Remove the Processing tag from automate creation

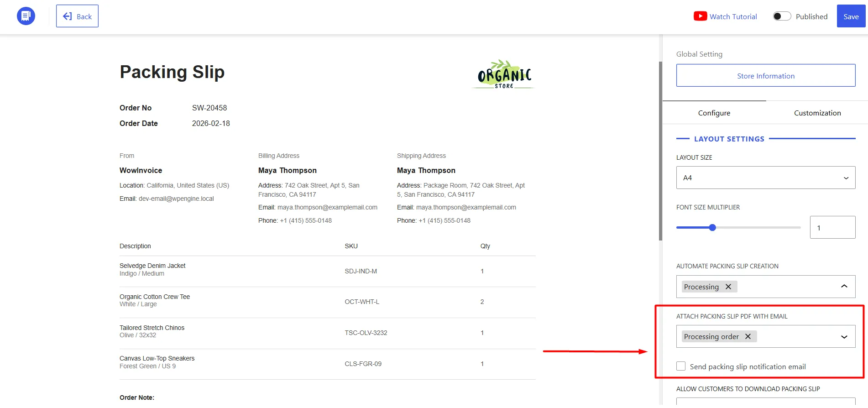coord(728,287)
